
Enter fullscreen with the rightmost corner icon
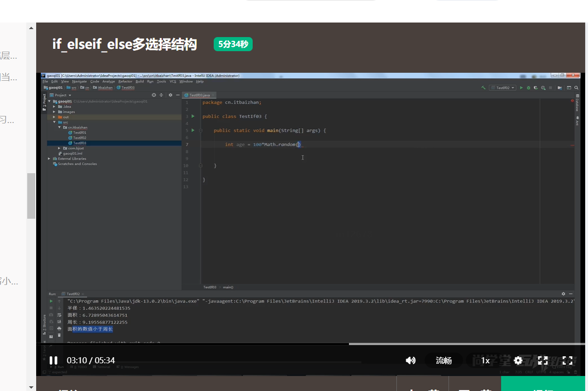(567, 360)
